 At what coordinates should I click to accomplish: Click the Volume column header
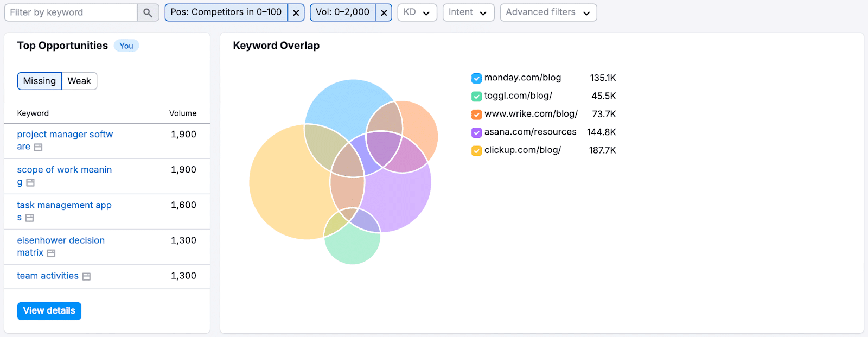[x=183, y=113]
